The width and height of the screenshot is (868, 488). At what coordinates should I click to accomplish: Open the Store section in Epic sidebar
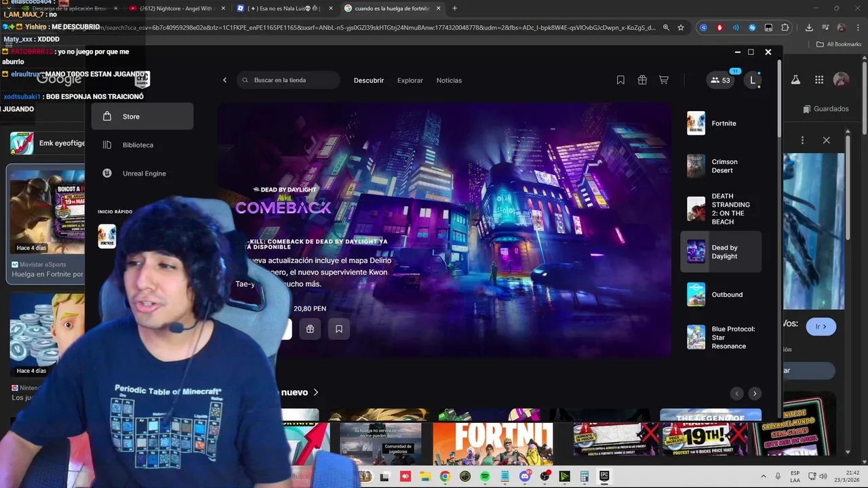142,117
